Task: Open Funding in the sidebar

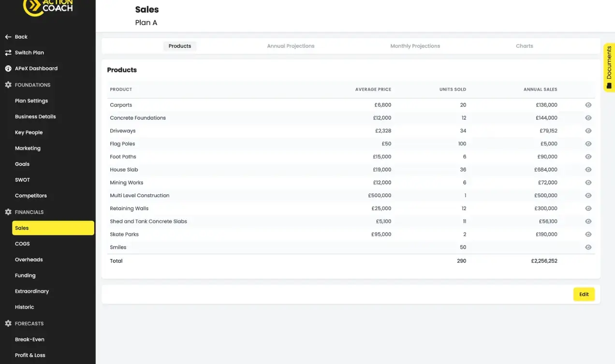Action: click(25, 276)
